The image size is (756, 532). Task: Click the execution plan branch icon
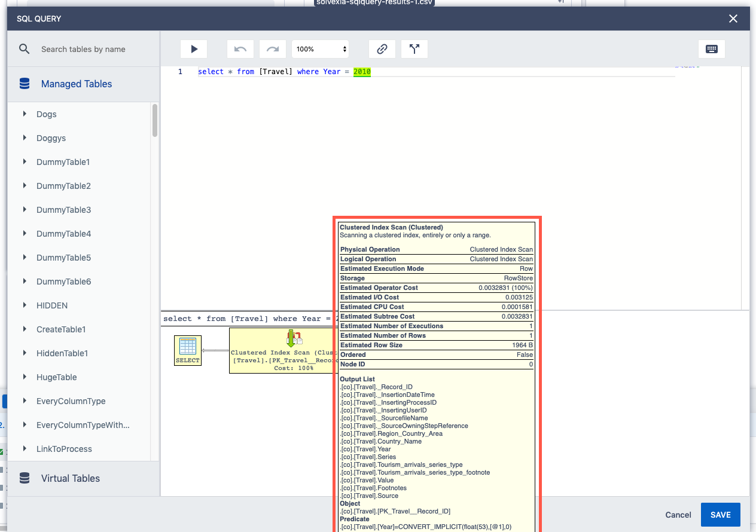pyautogui.click(x=414, y=49)
